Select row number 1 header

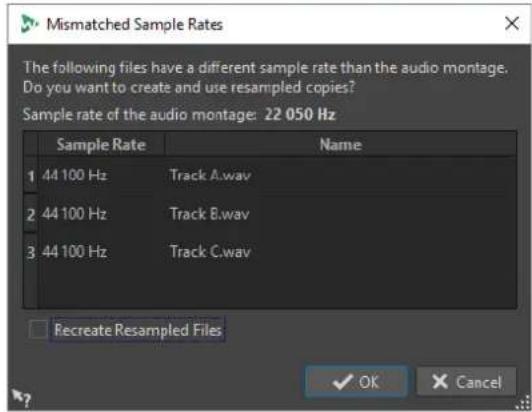point(31,175)
